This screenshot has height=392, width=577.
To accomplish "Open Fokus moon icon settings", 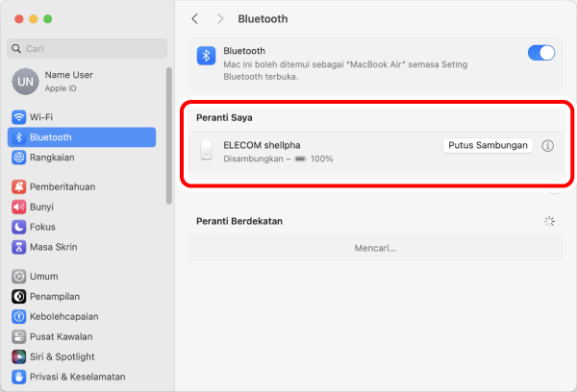I will point(19,227).
